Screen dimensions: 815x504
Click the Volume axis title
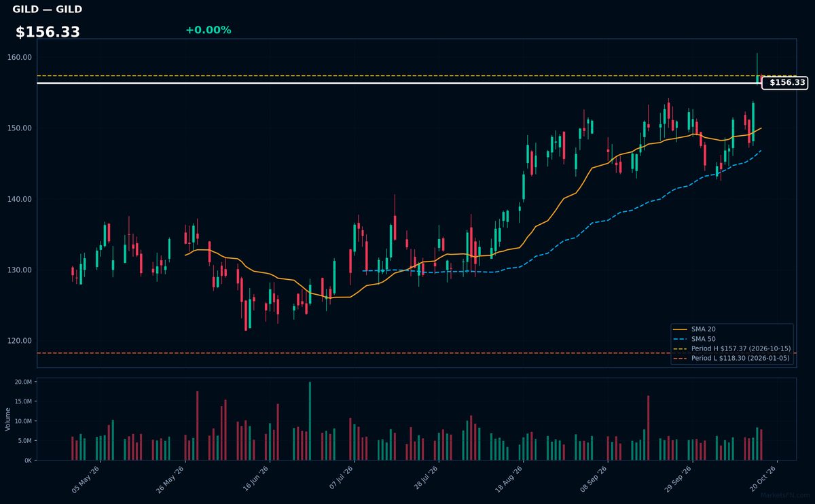(x=8, y=419)
